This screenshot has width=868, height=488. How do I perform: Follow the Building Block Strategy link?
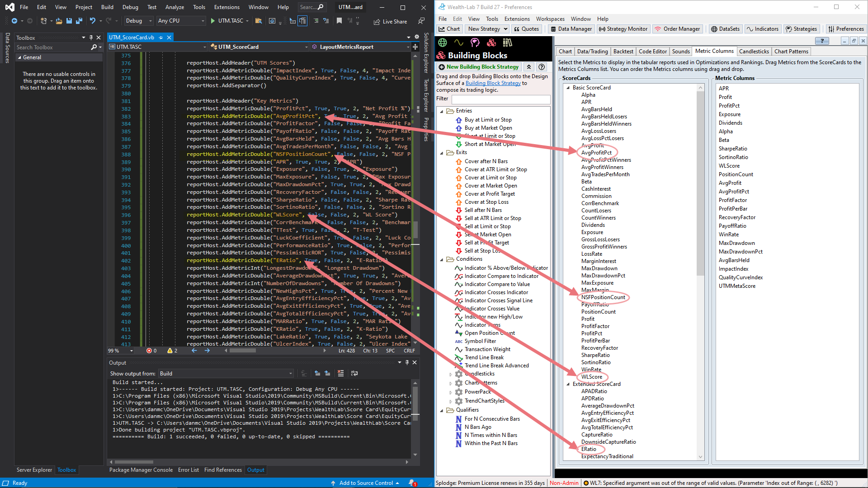493,83
